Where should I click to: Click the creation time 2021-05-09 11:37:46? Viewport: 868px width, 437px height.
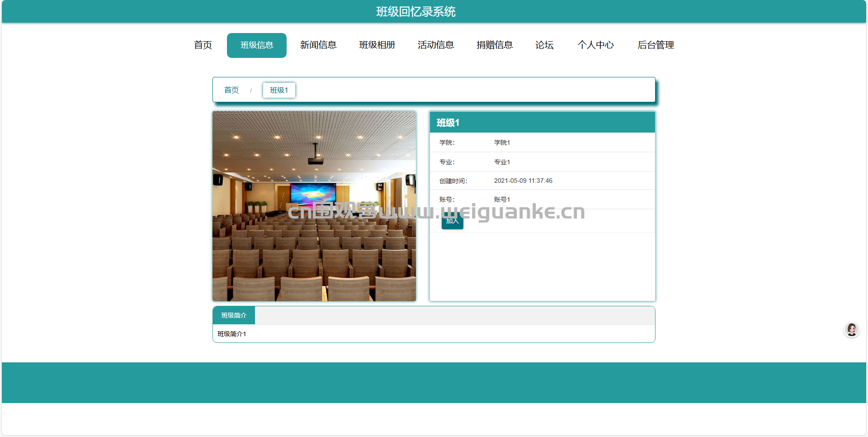(x=523, y=180)
